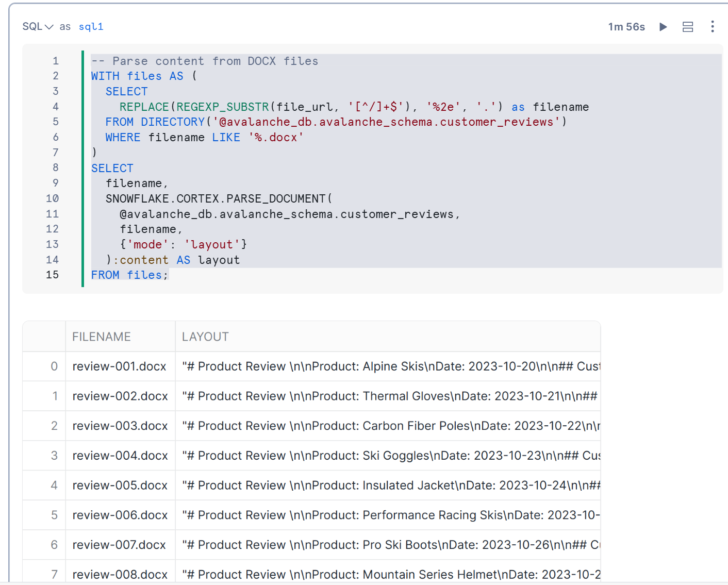Image resolution: width=728 pixels, height=585 pixels.
Task: Run the sql1 cell with play icon
Action: pos(663,27)
